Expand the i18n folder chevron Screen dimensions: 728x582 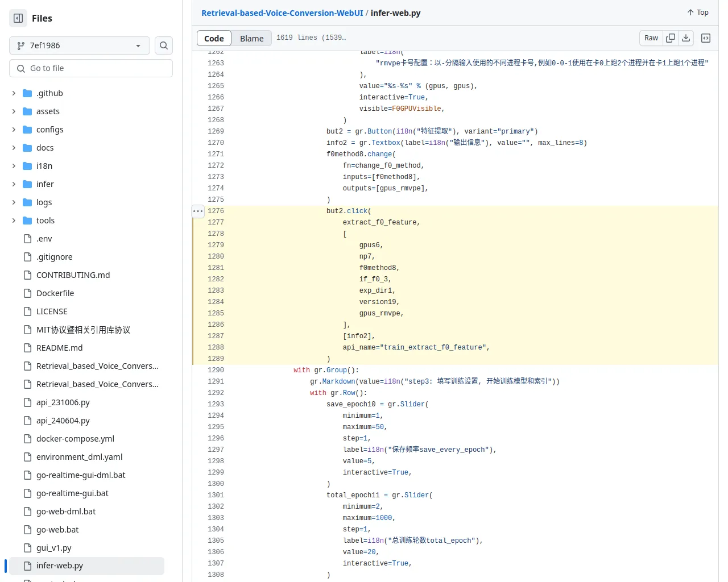tap(14, 166)
